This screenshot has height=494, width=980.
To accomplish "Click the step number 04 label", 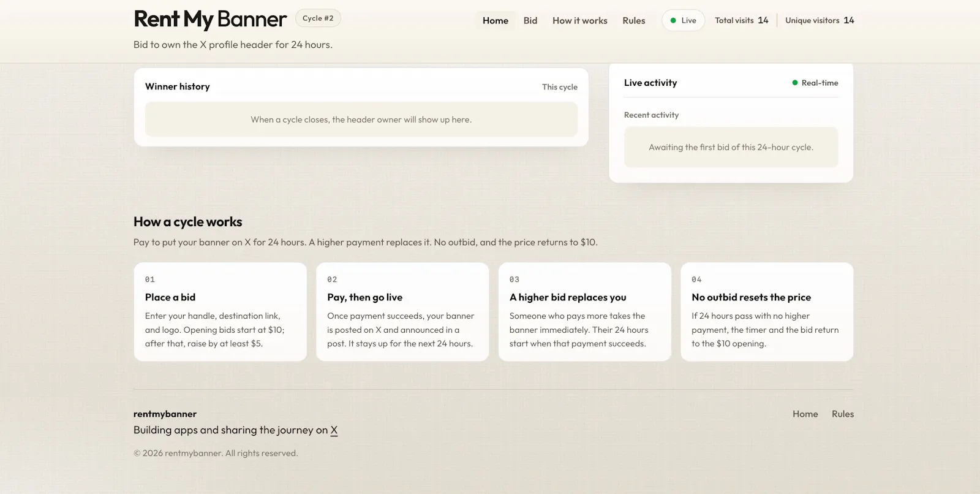I will [x=696, y=279].
